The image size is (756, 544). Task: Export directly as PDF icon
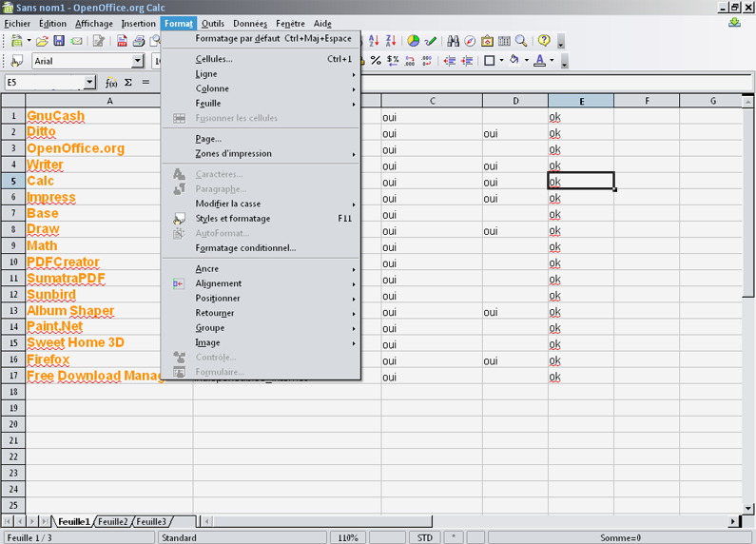pos(122,41)
